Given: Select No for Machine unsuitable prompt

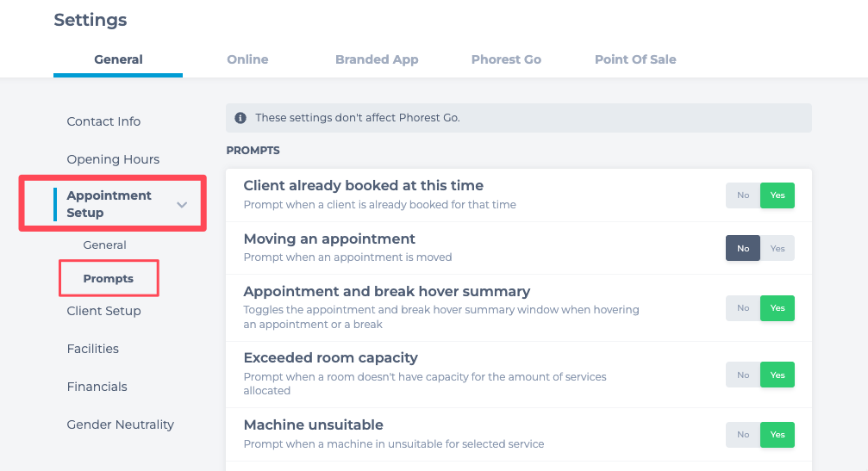Looking at the screenshot, I should point(743,435).
